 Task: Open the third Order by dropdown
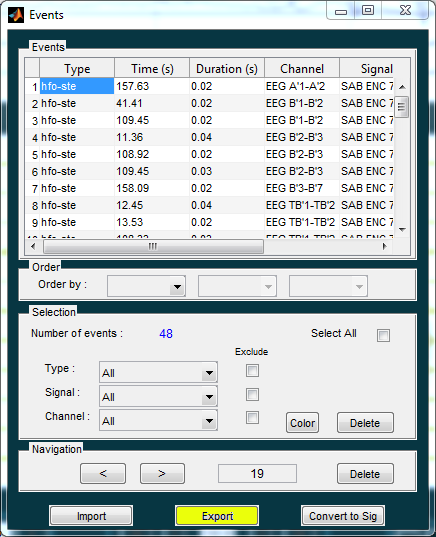click(328, 286)
